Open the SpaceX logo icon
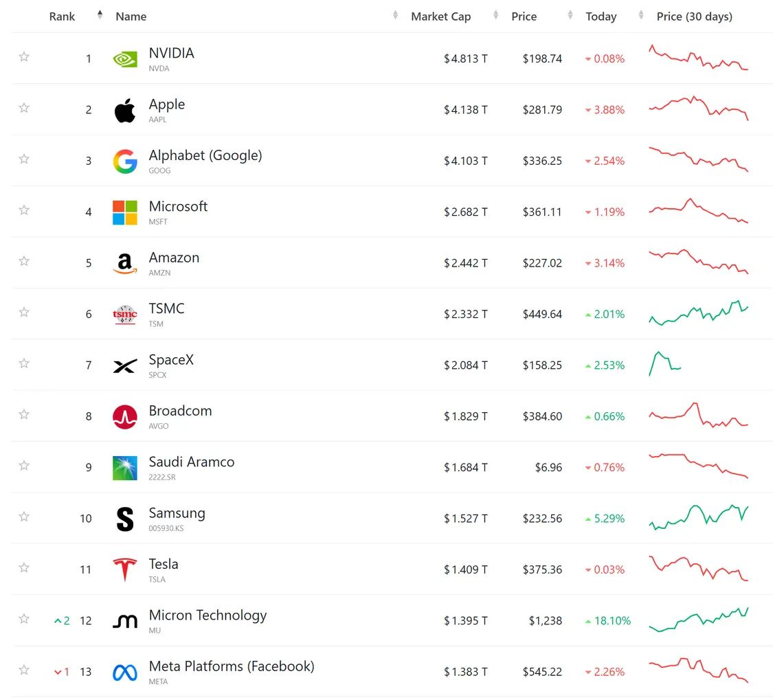773x700 pixels. point(125,365)
